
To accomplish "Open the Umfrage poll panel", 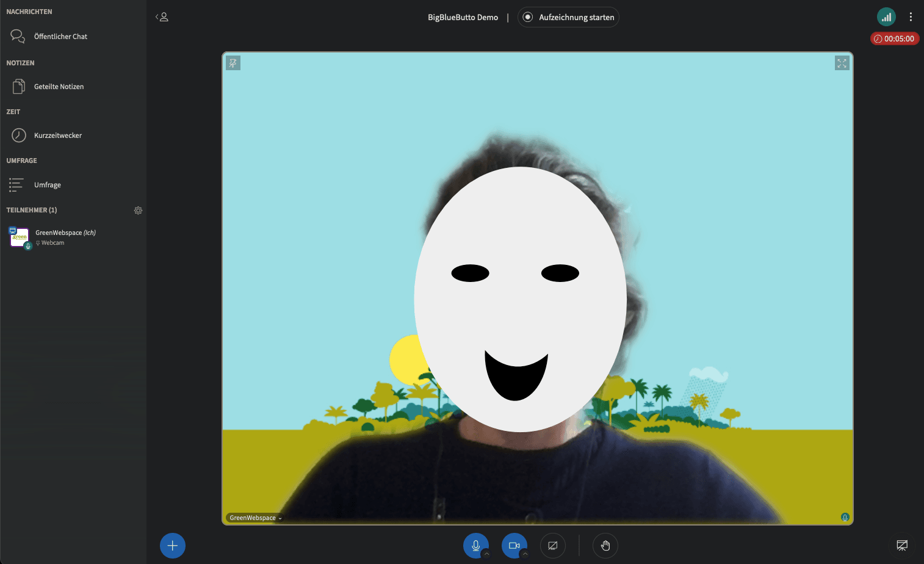I will click(x=47, y=185).
